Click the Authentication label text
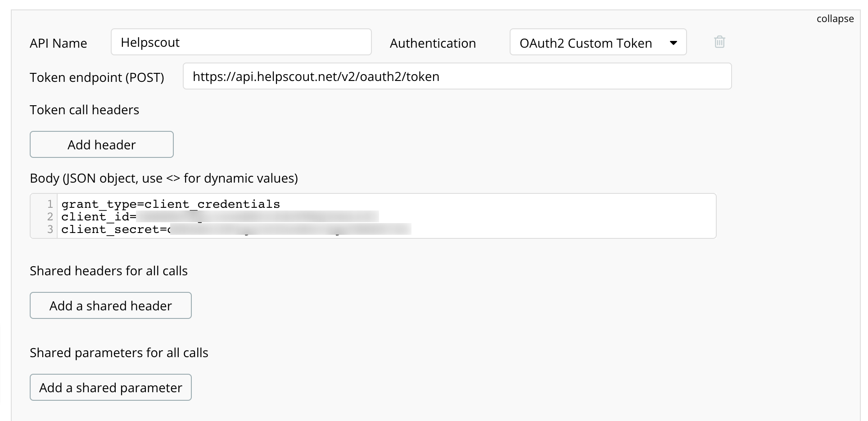Viewport: 868px width, 421px height. (433, 43)
